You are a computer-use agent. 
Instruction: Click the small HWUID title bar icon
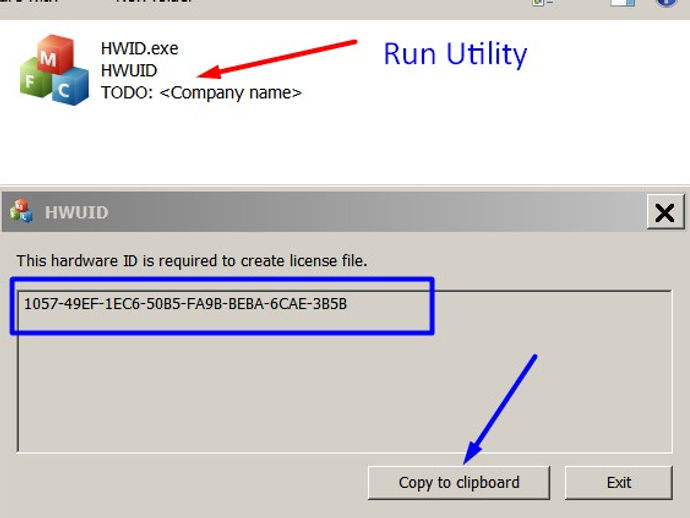pos(21,211)
